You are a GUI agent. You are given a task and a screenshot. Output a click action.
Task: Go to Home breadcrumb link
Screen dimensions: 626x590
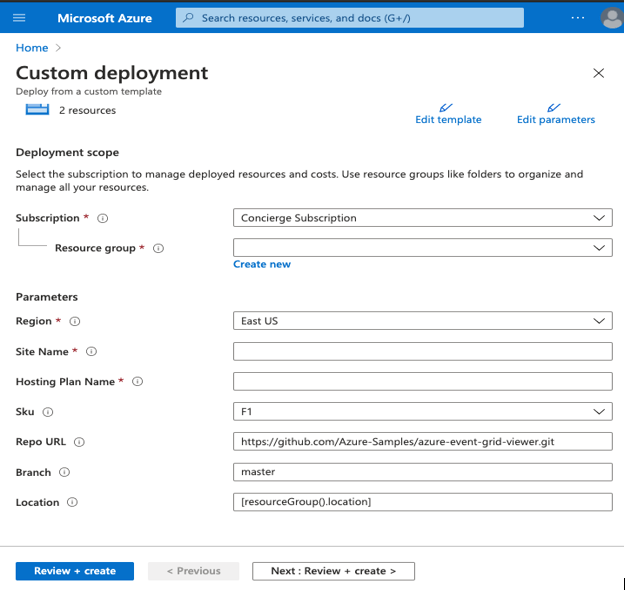pos(32,48)
